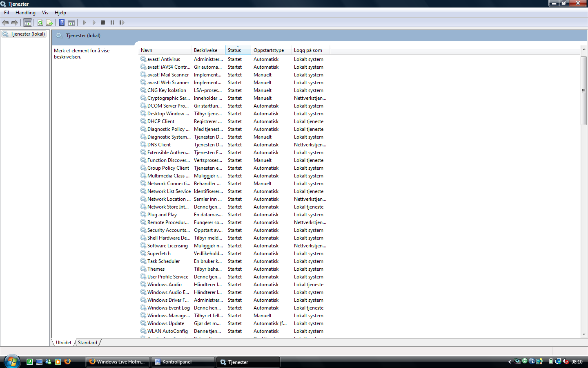Viewport: 588px width, 368px height.
Task: Sort by the Logg på som column header
Action: coord(310,50)
